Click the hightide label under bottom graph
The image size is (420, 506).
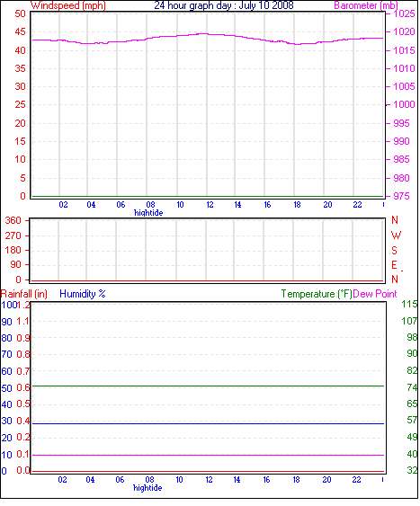click(x=147, y=488)
